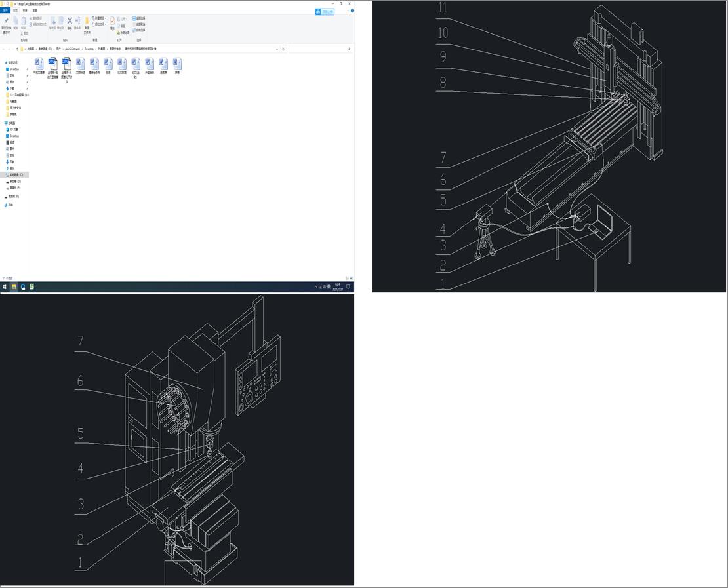The image size is (728, 588).
Task: Click the Edit command in Open group
Action: (123, 26)
